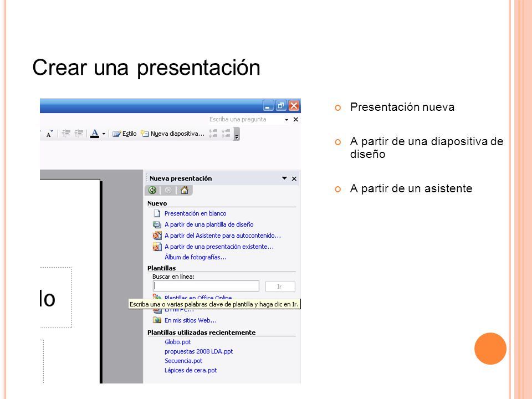Click the Buscar en línea search field
Viewport: 532px width, 399px height.
[206, 286]
